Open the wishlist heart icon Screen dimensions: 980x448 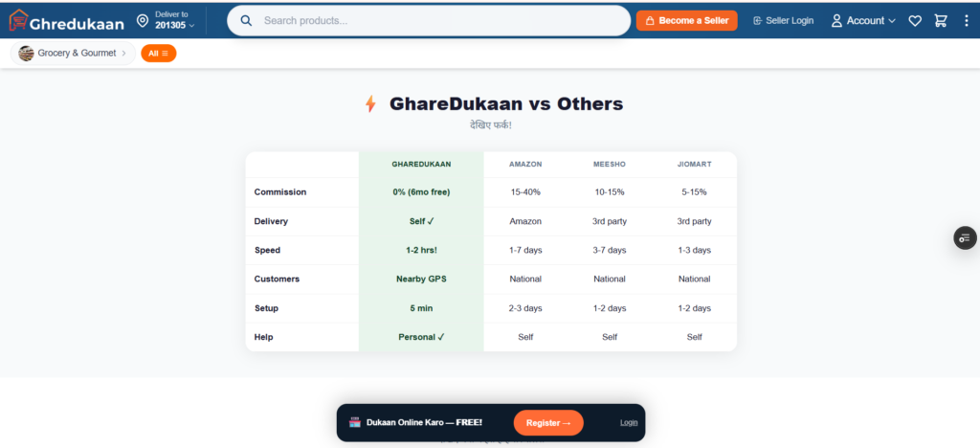click(915, 20)
